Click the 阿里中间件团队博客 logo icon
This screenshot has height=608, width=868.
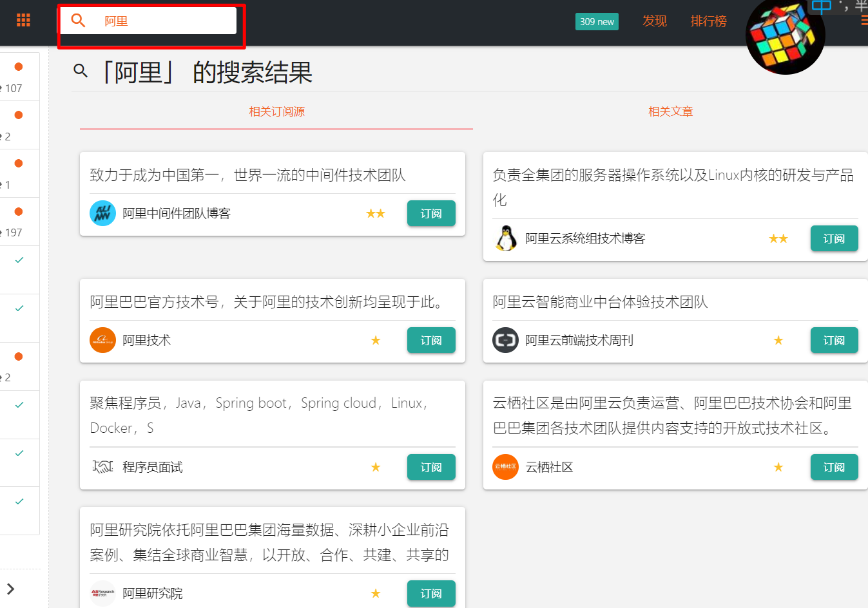point(102,213)
